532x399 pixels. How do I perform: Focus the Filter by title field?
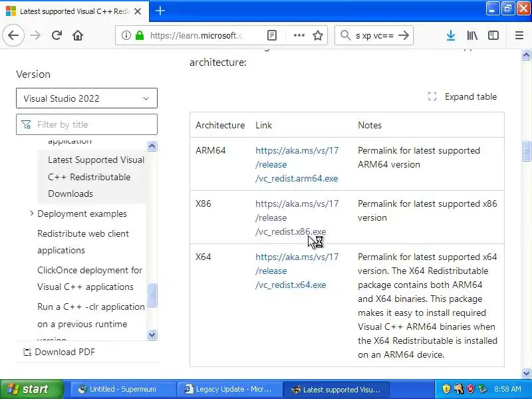click(x=86, y=124)
